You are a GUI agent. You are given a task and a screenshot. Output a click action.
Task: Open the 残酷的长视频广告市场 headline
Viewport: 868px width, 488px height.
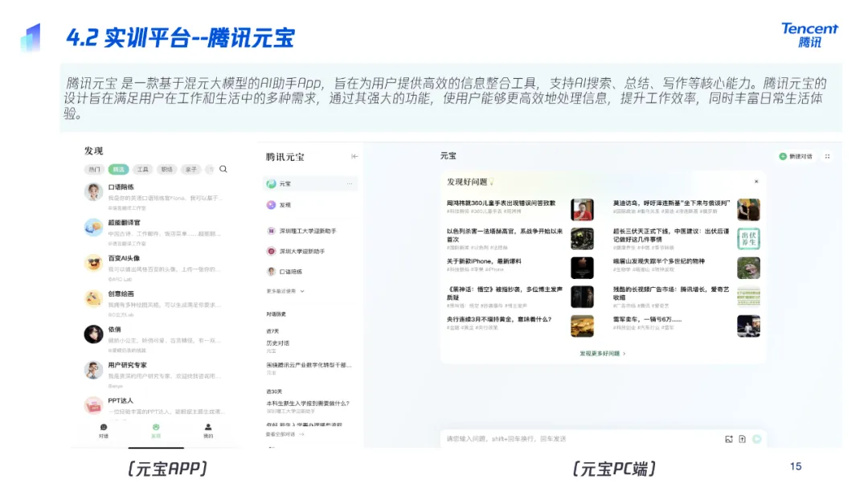671,293
